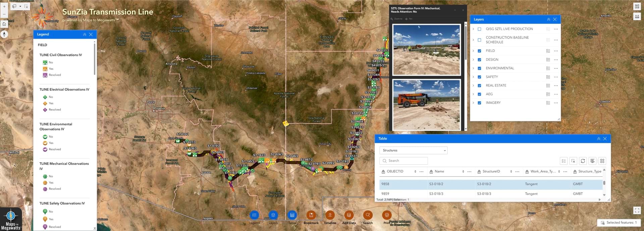644x231 pixels.
Task: Expand the DESIGN layer group
Action: 473,60
